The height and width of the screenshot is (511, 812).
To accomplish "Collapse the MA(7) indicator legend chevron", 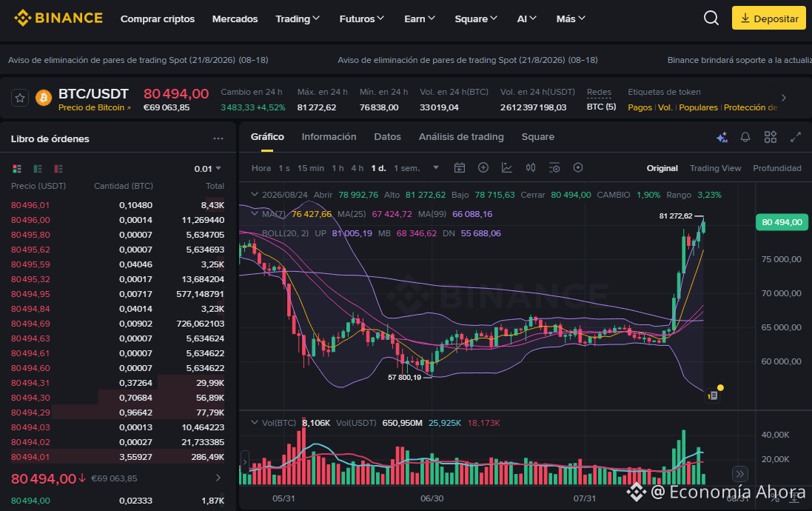I will tap(255, 213).
